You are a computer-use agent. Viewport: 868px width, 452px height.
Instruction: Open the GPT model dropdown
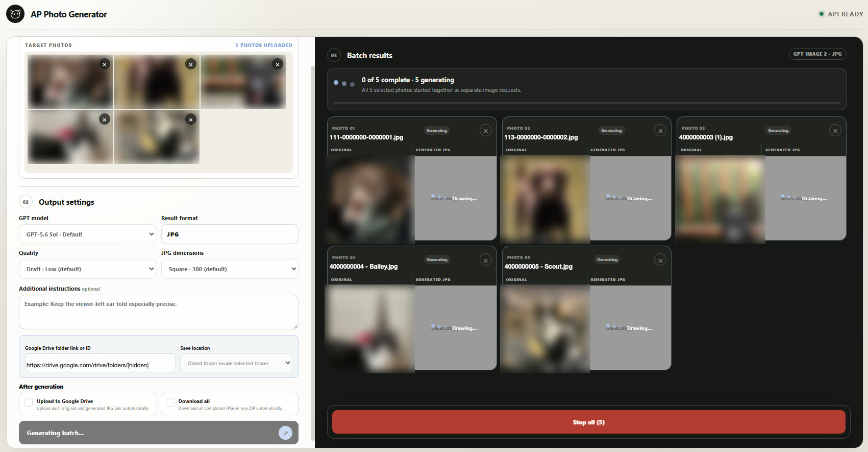[x=87, y=234]
